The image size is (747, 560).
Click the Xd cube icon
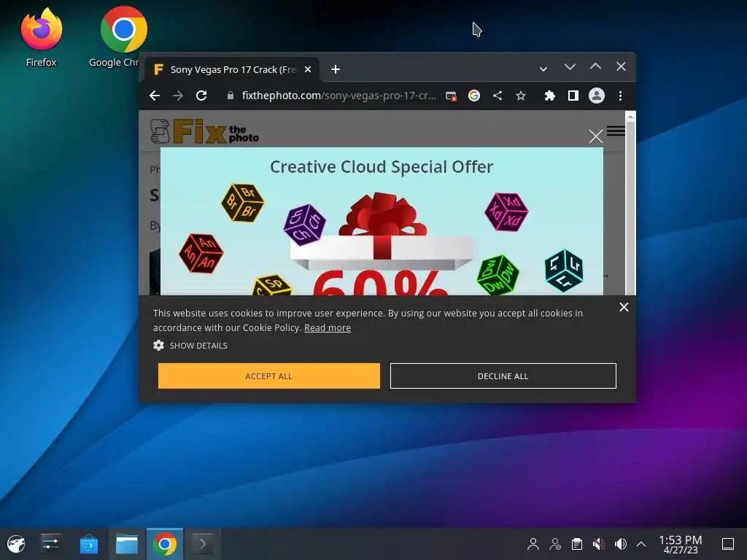click(x=506, y=212)
